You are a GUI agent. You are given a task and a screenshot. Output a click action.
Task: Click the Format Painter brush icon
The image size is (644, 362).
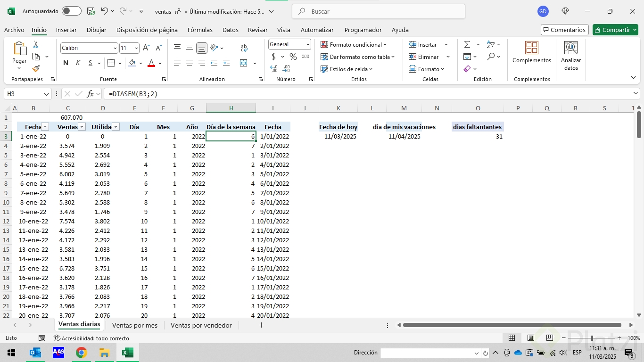[36, 69]
